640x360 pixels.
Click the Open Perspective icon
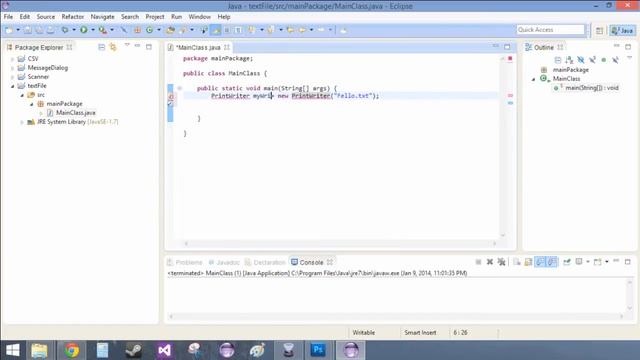[x=599, y=31]
